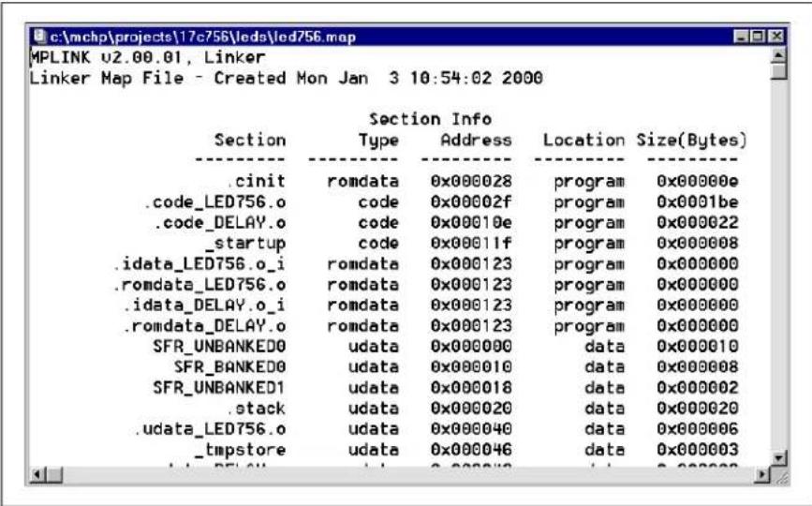The image size is (812, 506).
Task: Click the 'Size(Bytes)' column header
Action: point(691,141)
